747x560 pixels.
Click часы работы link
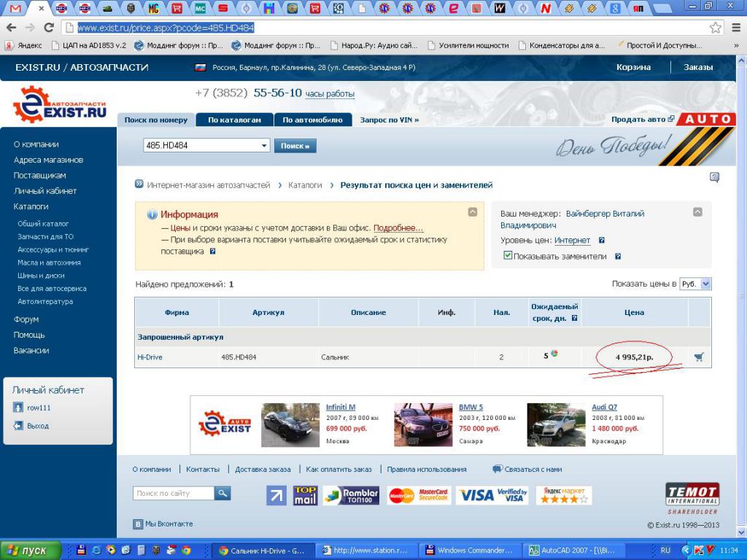point(330,94)
